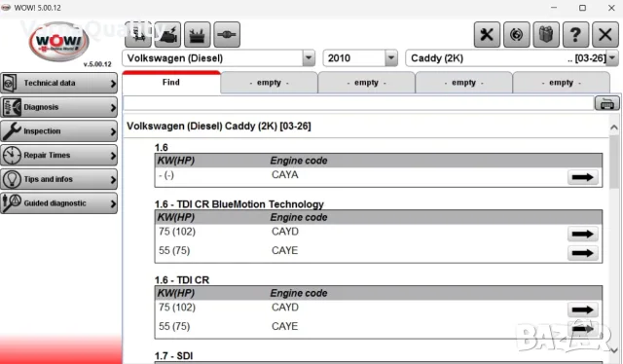Select the fourth empty tab

[x=561, y=83]
